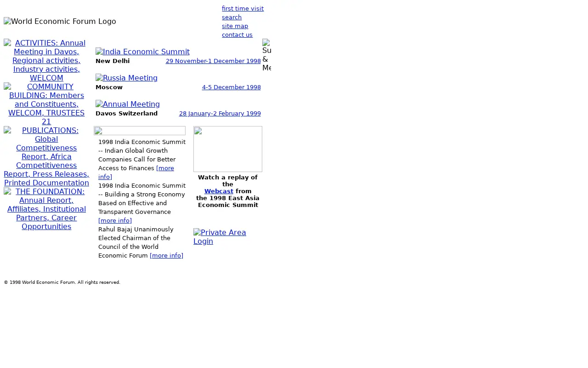Click the broken news header image above stories
Screen dimensions: 588x368
[140, 131]
